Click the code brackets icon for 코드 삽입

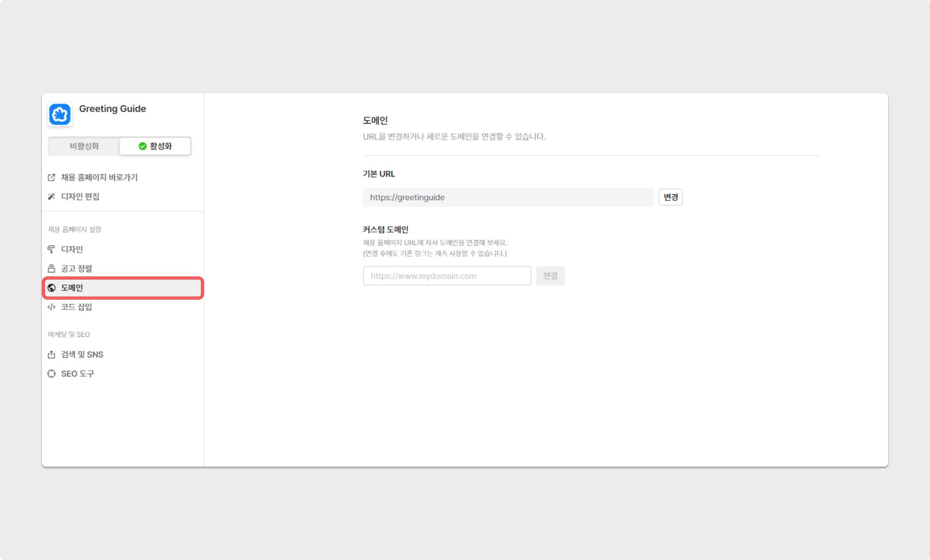(52, 307)
